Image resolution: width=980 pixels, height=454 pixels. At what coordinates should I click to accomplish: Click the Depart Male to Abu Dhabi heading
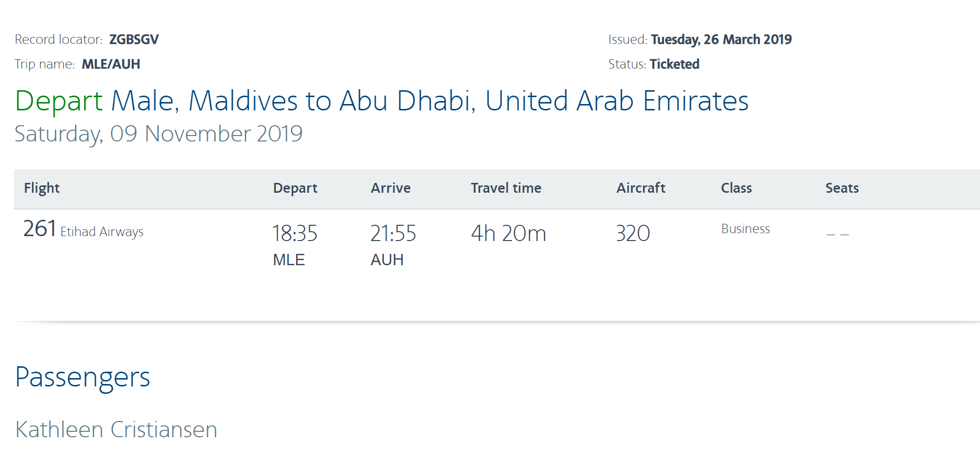381,101
